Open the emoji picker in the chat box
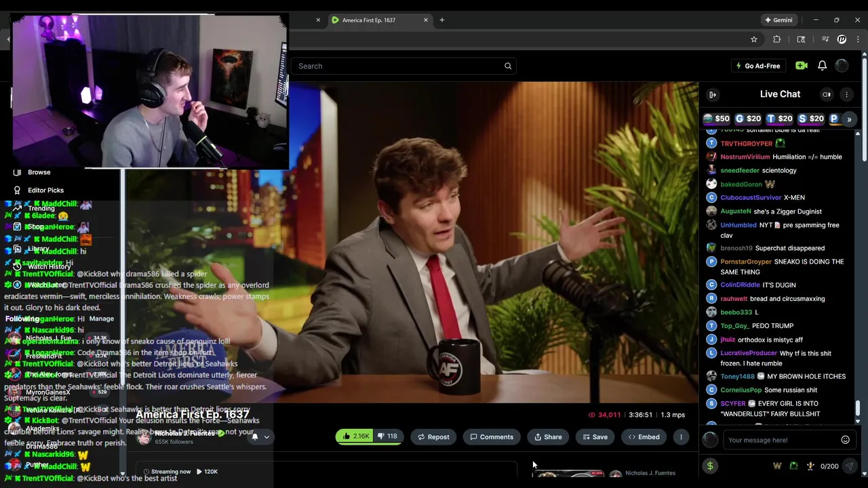The image size is (868, 488). 845,440
